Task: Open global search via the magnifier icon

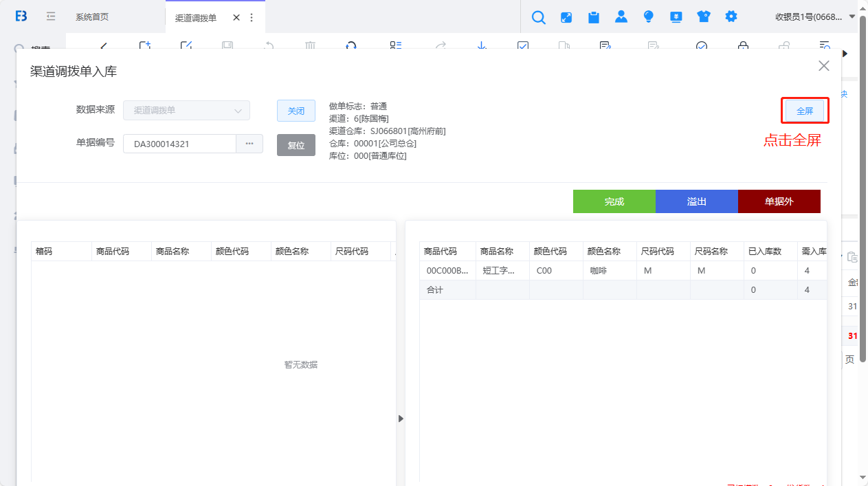Action: (539, 17)
